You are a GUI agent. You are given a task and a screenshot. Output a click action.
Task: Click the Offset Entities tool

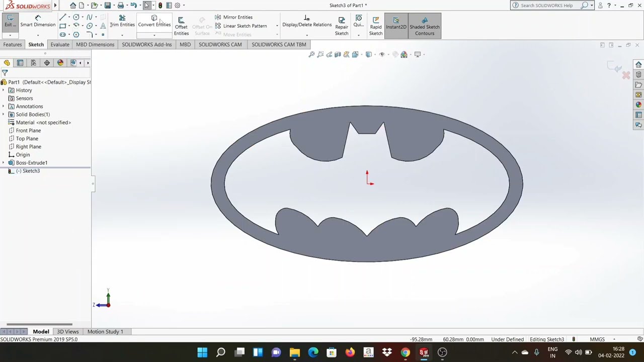point(181,26)
